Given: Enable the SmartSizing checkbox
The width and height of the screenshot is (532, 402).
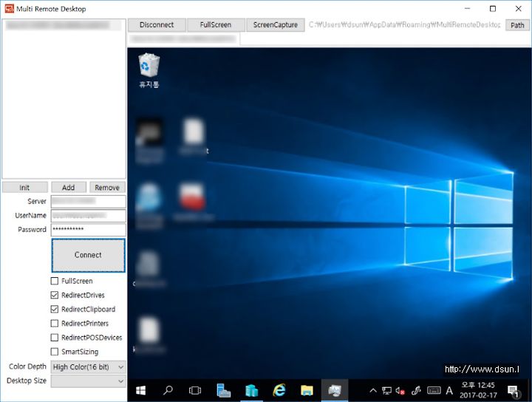Looking at the screenshot, I should 54,352.
